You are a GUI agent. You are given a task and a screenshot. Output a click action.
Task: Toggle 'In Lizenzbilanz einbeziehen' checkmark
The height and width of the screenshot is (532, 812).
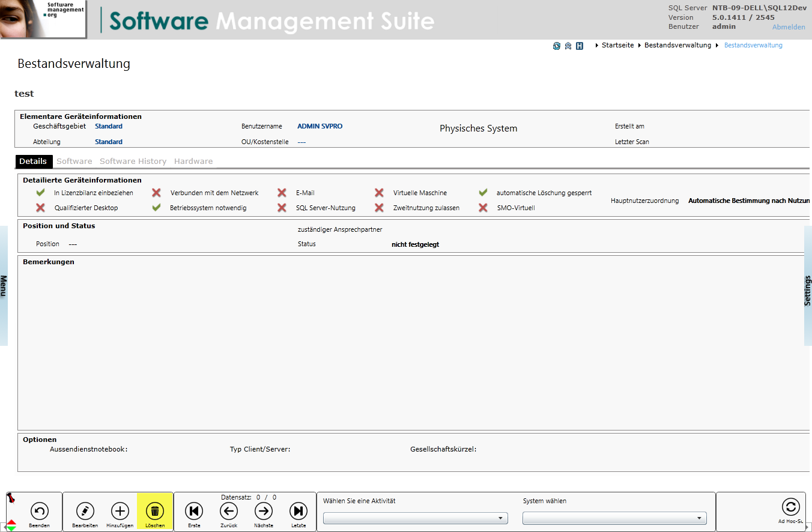[41, 193]
